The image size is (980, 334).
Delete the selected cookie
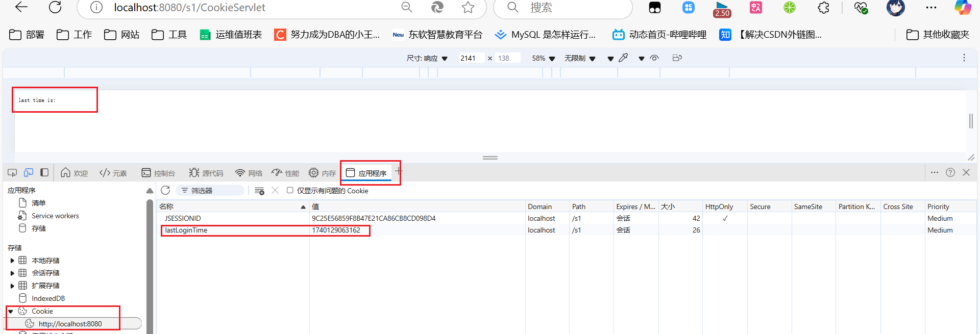click(275, 190)
